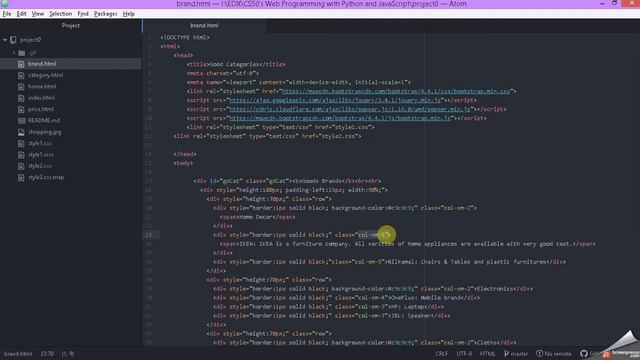
Task: Open the Packages menu
Action: [105, 14]
